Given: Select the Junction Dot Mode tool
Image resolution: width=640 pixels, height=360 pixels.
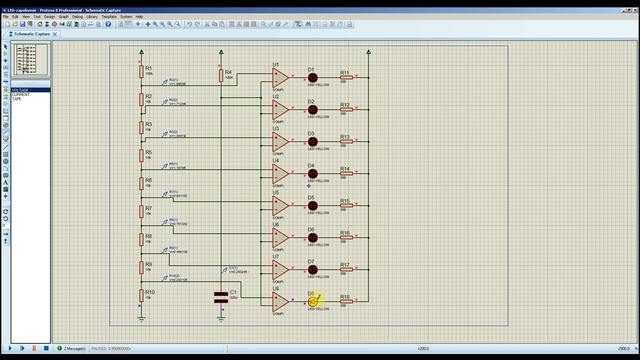Looking at the screenshot, I should (6, 60).
